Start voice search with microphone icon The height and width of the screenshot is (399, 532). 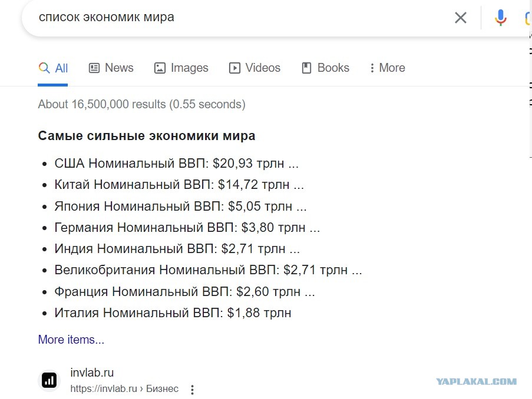[500, 18]
